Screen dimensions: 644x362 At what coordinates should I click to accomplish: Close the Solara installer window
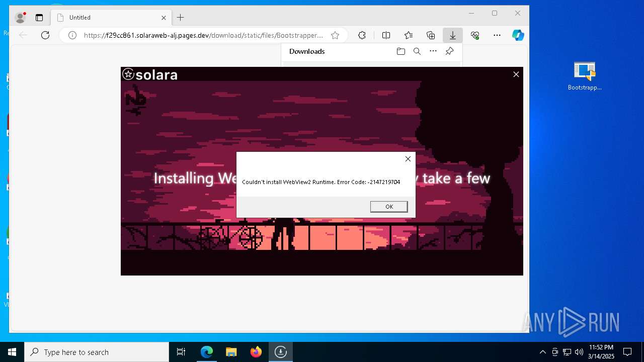[516, 74]
